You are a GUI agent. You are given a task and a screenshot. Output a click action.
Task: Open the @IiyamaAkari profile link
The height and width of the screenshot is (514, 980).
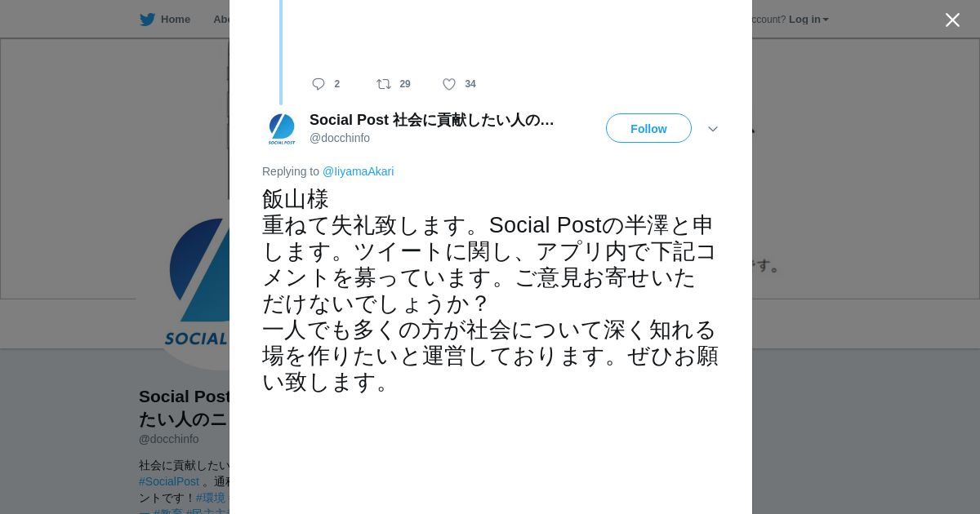[358, 171]
